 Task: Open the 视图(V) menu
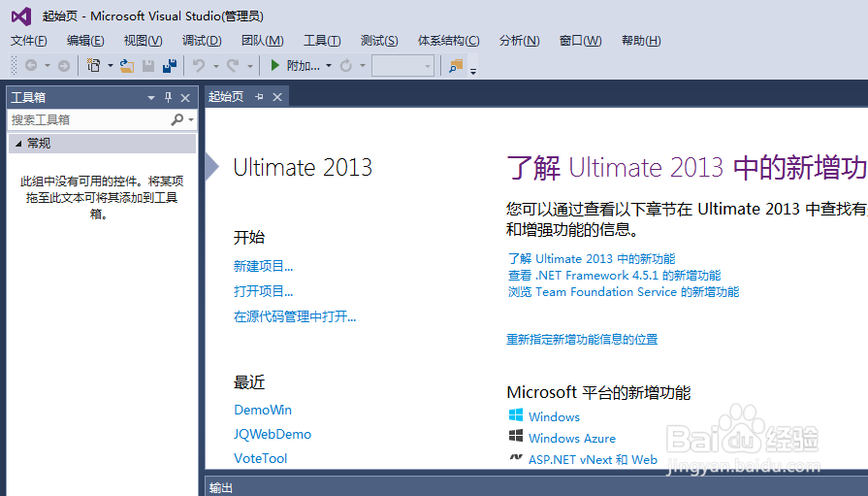[x=143, y=41]
